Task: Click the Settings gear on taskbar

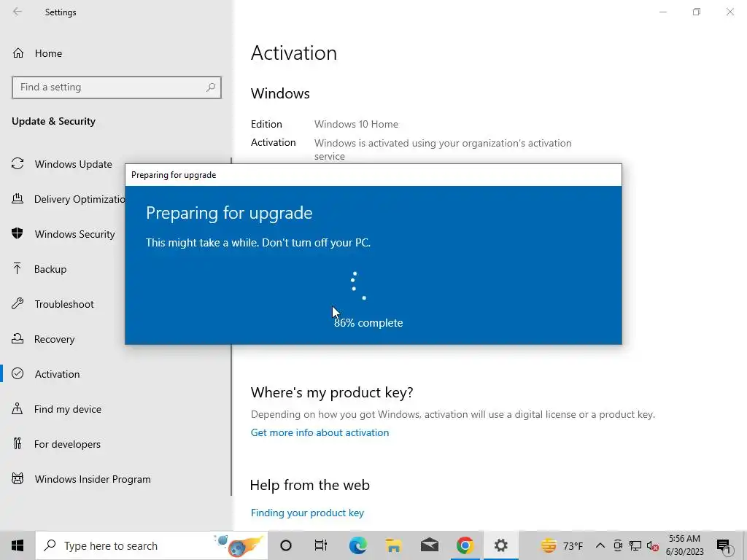Action: pos(500,545)
